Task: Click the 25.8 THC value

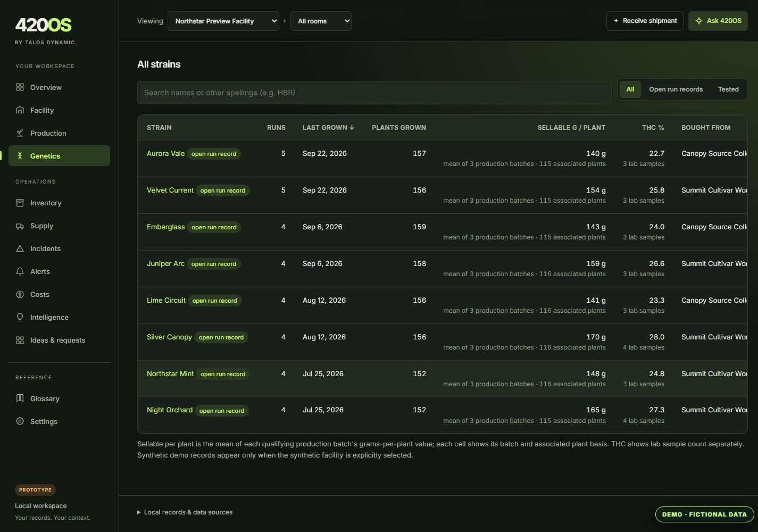Action: point(656,190)
